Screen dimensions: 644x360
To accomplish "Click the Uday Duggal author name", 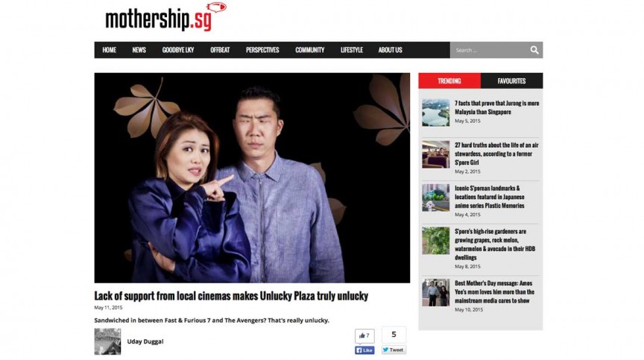I will pos(145,341).
